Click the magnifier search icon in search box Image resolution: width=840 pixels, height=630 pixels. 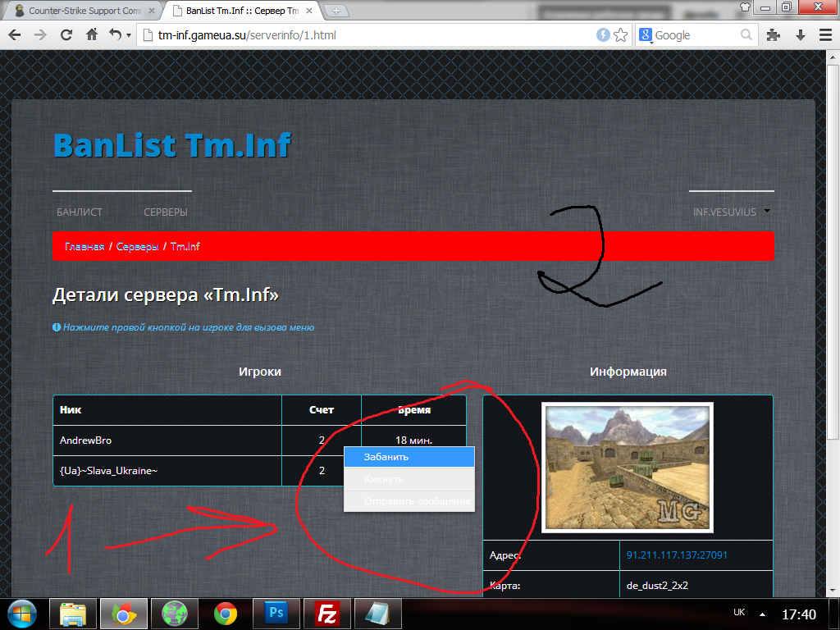pos(746,35)
